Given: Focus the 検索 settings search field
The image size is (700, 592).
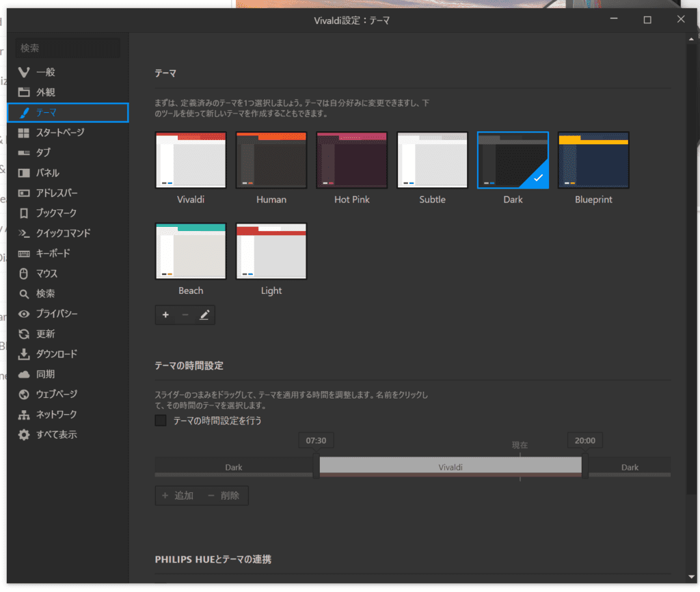Looking at the screenshot, I should [x=68, y=48].
